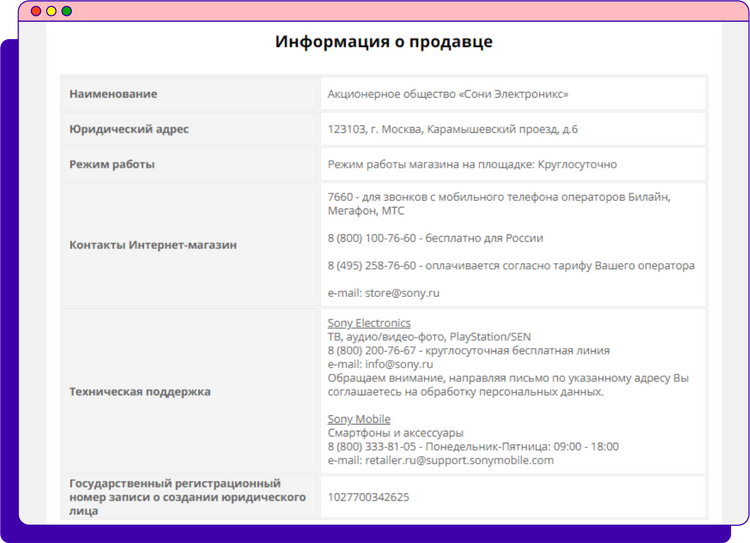This screenshot has height=543, width=750.
Task: Select 'Государственный регистрационный номер' label
Action: [x=188, y=497]
